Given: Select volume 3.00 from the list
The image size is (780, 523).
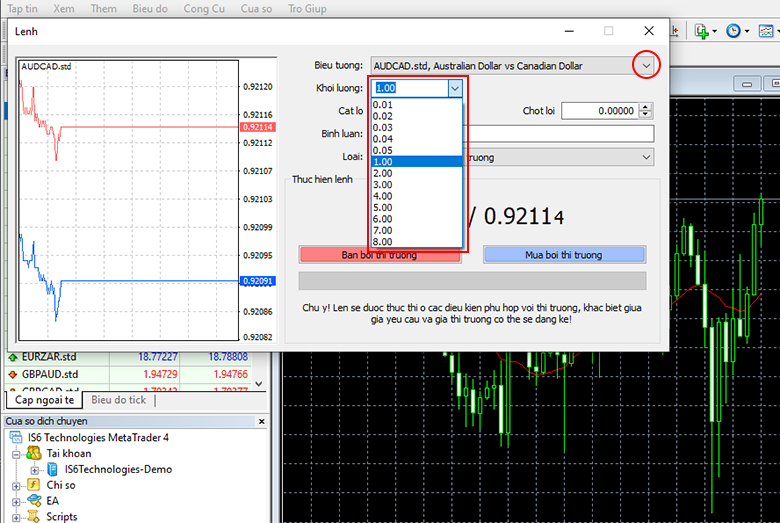Looking at the screenshot, I should pos(417,185).
